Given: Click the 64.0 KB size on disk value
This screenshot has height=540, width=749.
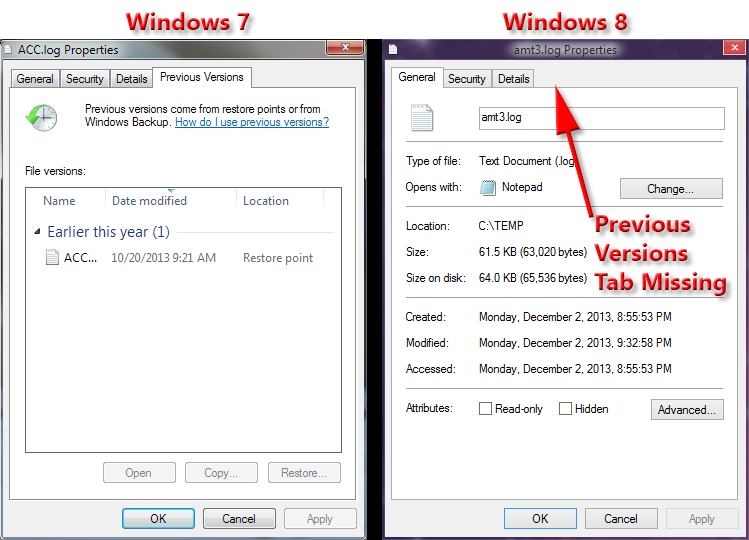Looking at the screenshot, I should tap(533, 278).
